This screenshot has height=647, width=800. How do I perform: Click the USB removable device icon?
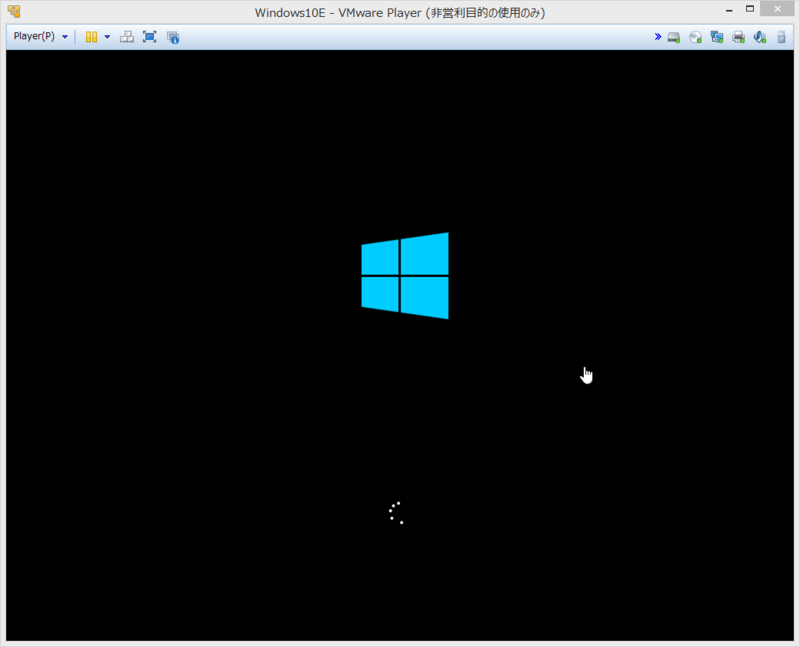(781, 37)
